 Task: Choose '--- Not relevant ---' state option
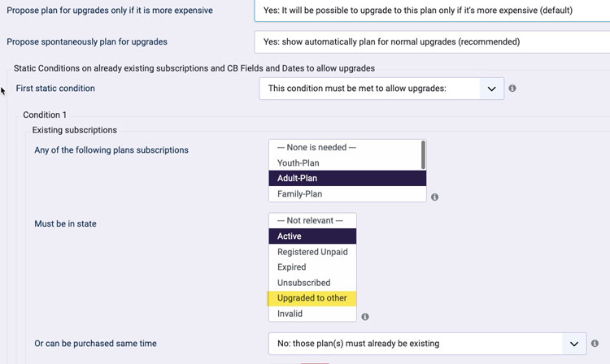pos(312,221)
